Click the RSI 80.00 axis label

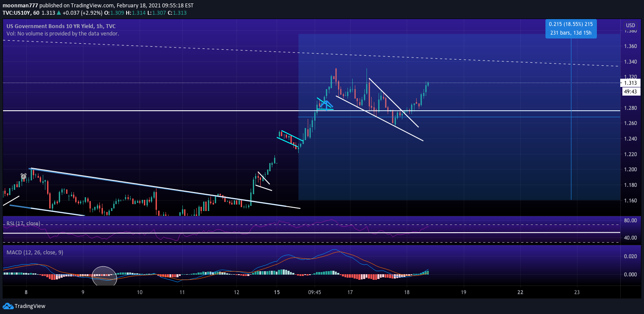click(631, 221)
